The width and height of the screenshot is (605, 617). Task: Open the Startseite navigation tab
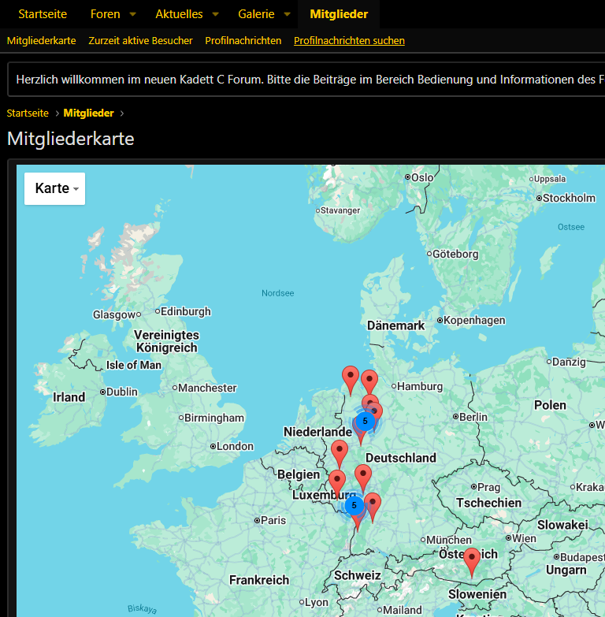42,14
